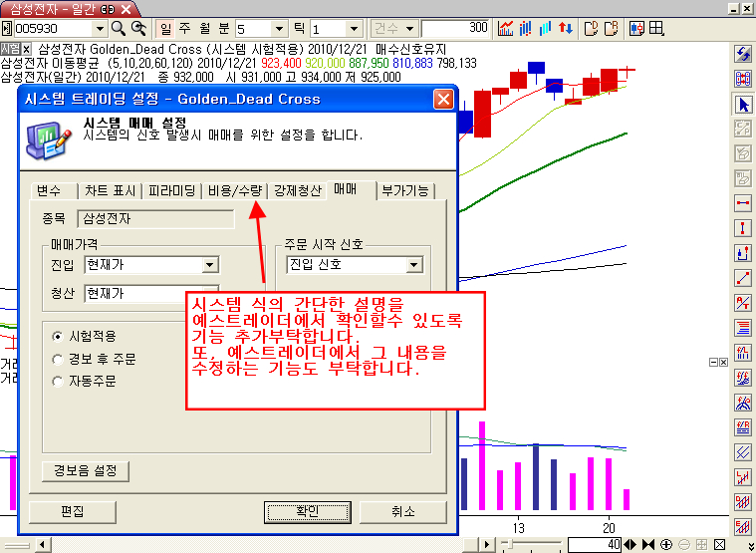Click the candlestick chart type icon in toolbar
This screenshot has width=756, height=553.
pyautogui.click(x=527, y=28)
